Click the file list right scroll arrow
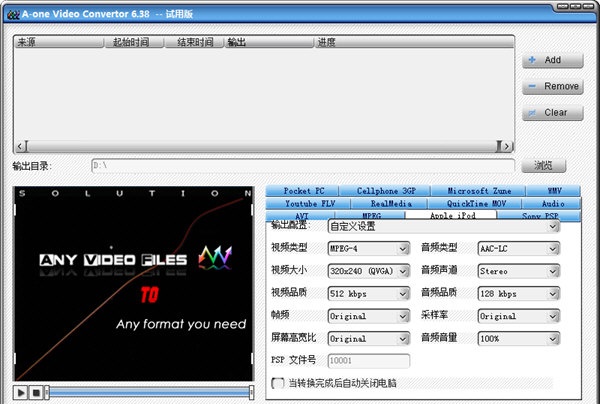This screenshot has width=600, height=404. point(507,146)
